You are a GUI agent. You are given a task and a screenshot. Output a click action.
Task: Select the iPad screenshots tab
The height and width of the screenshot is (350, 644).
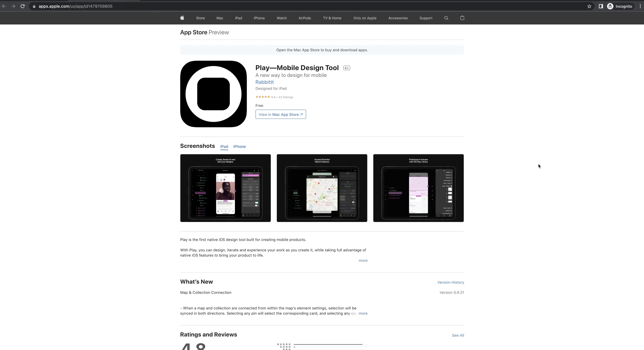pyautogui.click(x=224, y=147)
